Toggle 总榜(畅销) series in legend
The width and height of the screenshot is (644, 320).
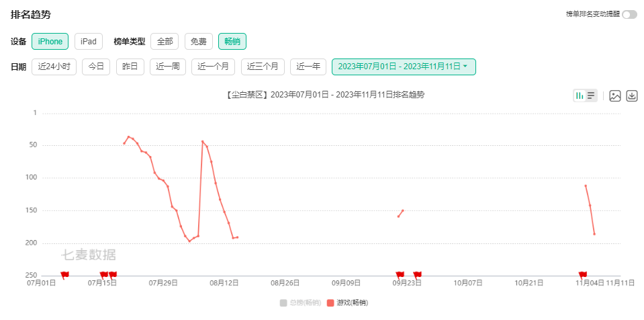pos(300,303)
